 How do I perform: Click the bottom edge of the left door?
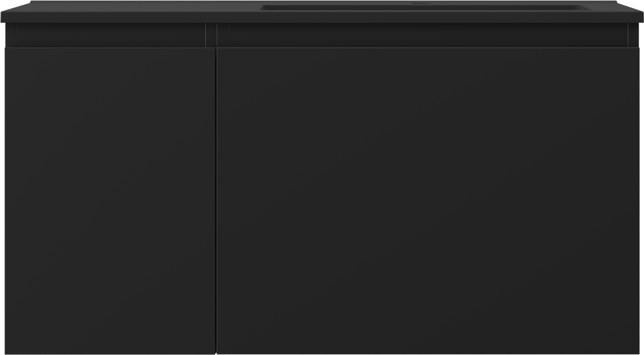coord(110,353)
